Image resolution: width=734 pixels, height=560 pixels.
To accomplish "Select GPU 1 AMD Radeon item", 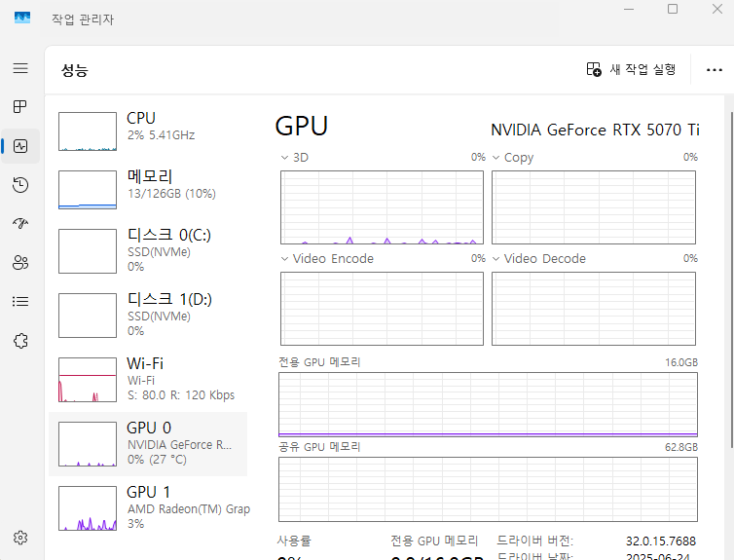I will tap(148, 506).
